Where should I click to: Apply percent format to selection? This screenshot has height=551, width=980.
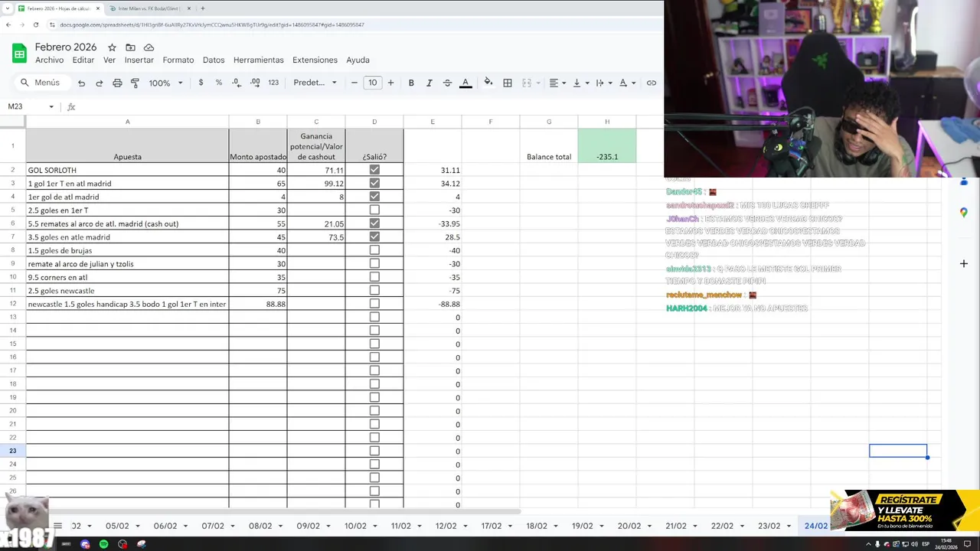219,83
